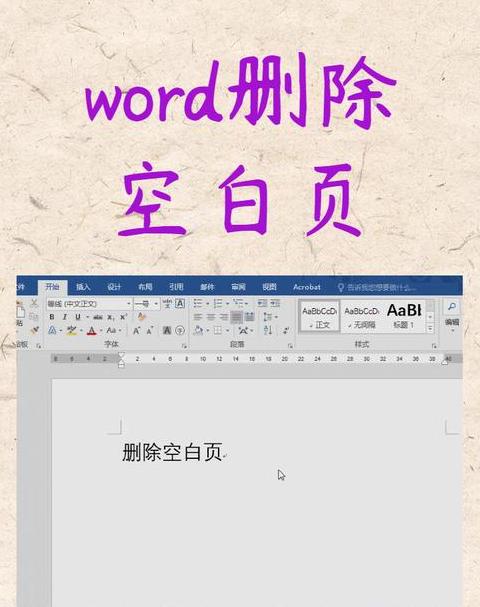Open the Borders dropdown arrow
The height and width of the screenshot is (607, 480).
[227, 331]
